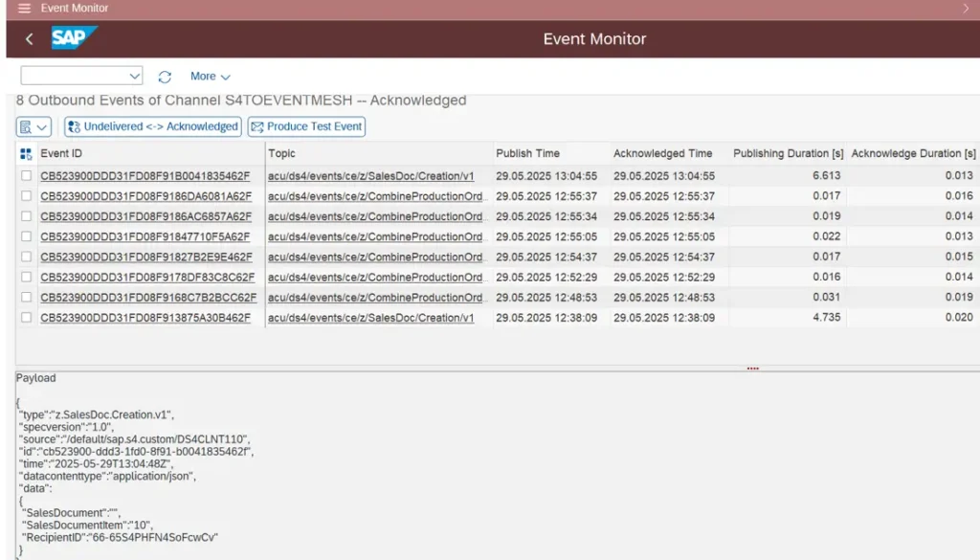Click the right chevron in top title bar
The height and width of the screenshot is (560, 980).
point(967,9)
